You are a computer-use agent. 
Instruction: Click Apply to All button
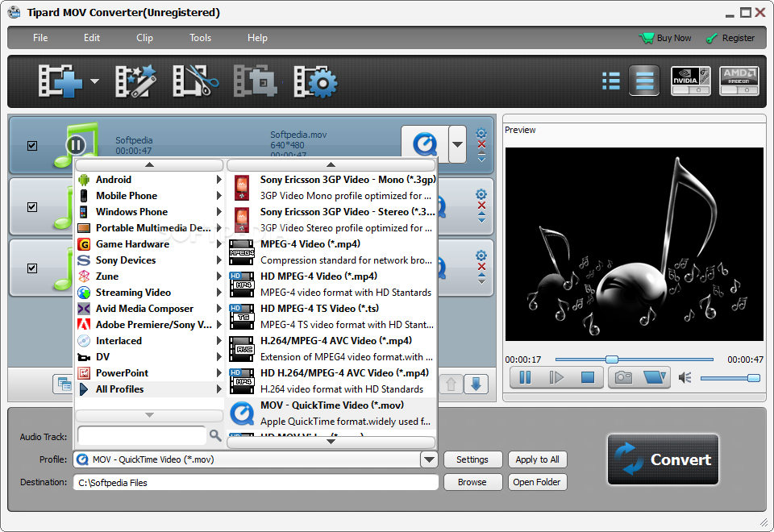[538, 459]
